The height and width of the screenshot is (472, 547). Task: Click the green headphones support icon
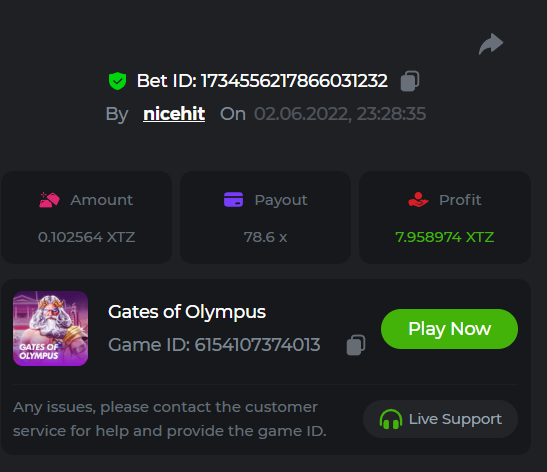391,419
